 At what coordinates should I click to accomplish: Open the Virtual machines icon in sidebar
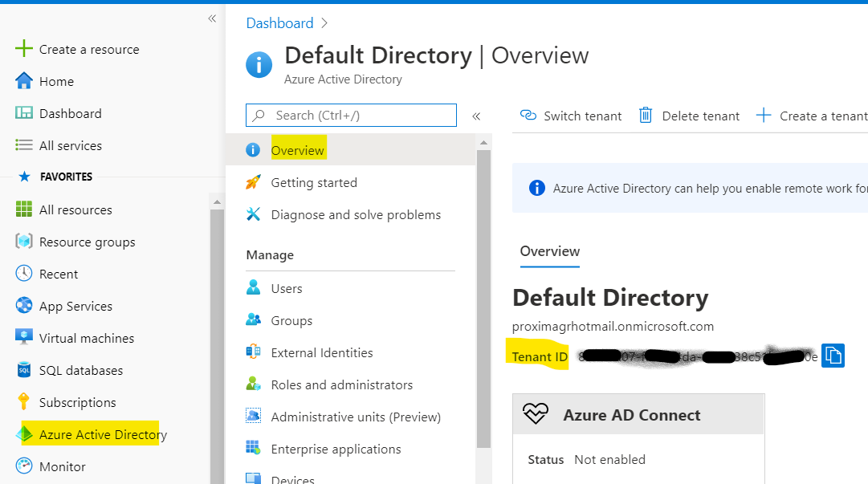click(24, 338)
